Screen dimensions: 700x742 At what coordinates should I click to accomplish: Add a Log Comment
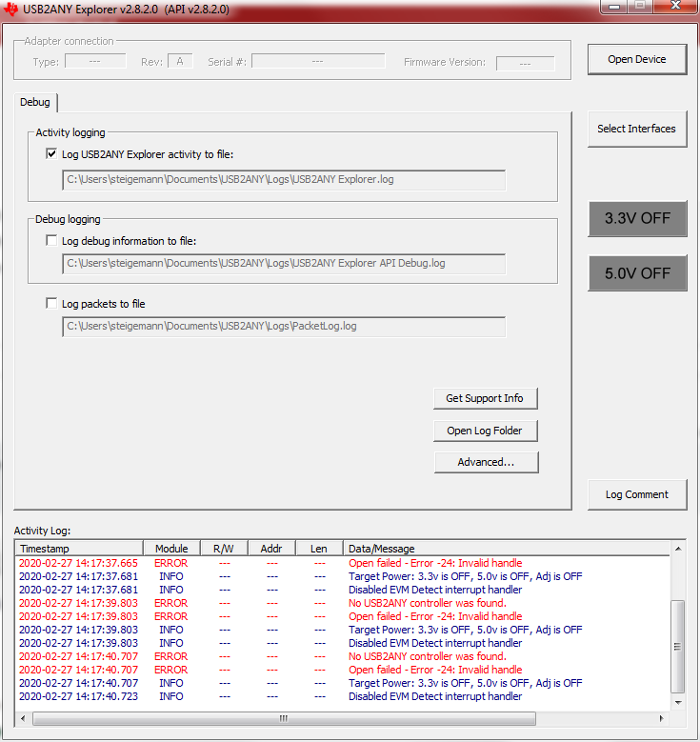click(636, 494)
